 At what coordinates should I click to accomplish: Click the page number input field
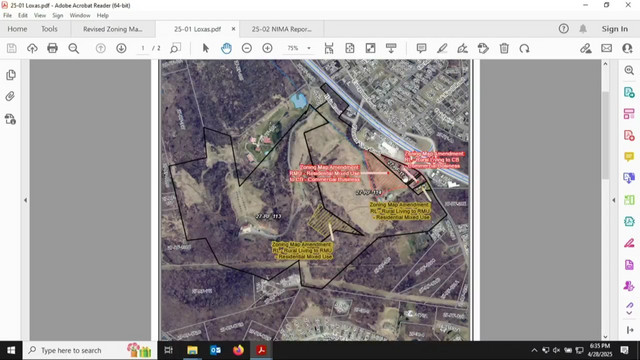point(143,48)
